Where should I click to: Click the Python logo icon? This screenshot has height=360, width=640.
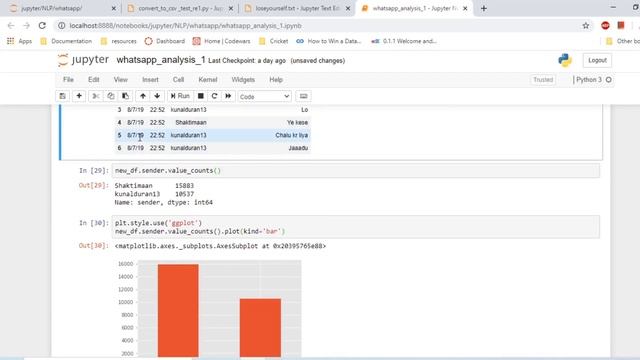click(x=565, y=60)
